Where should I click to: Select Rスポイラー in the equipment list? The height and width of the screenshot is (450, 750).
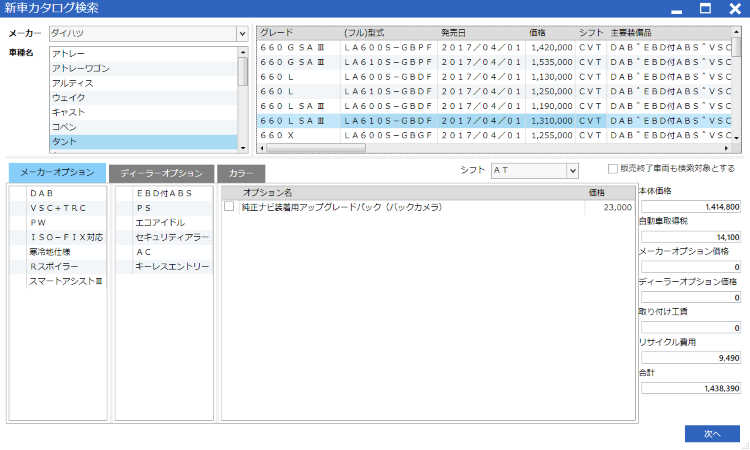coord(58,266)
